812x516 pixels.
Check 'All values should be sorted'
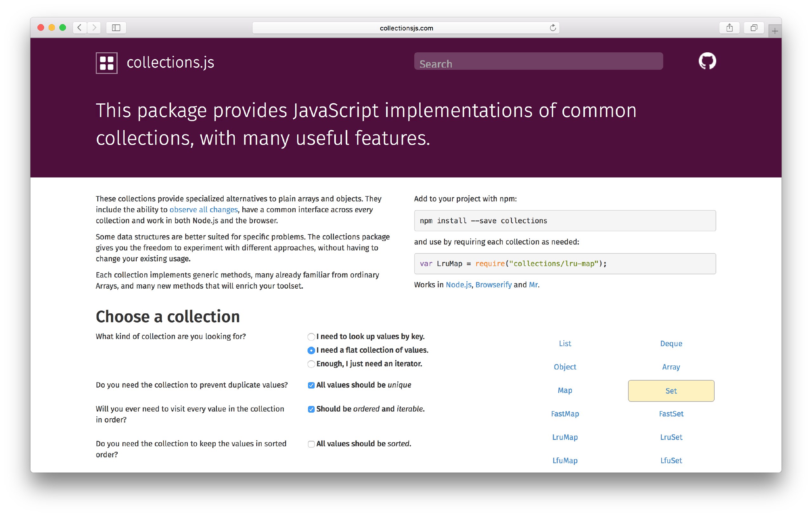[311, 444]
